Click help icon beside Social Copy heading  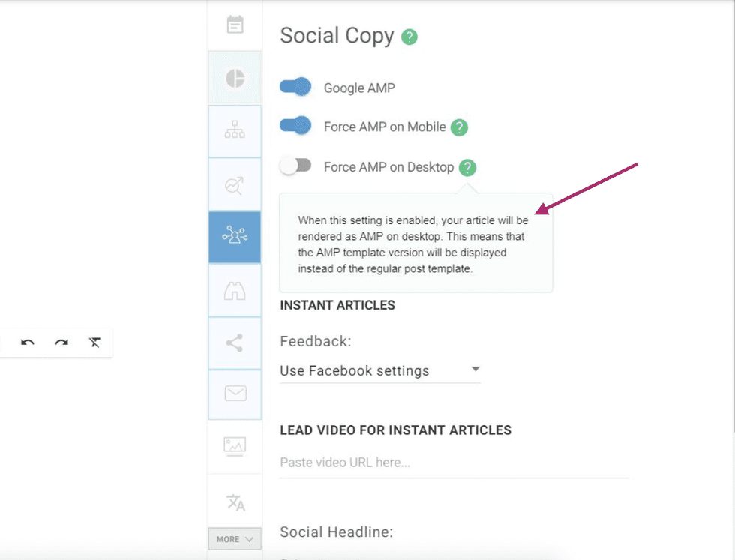click(x=409, y=37)
